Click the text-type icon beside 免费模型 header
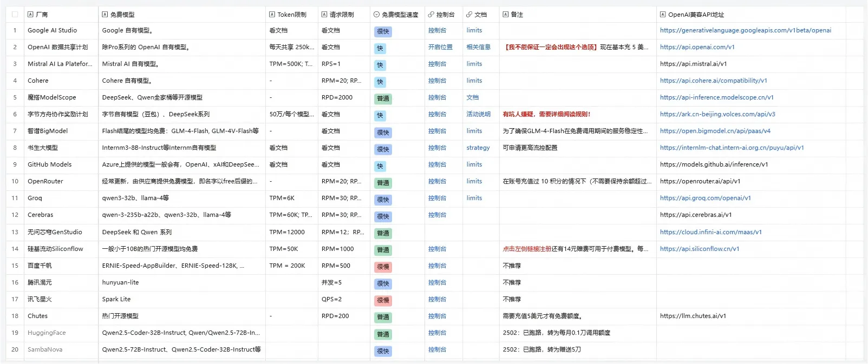 (x=105, y=15)
